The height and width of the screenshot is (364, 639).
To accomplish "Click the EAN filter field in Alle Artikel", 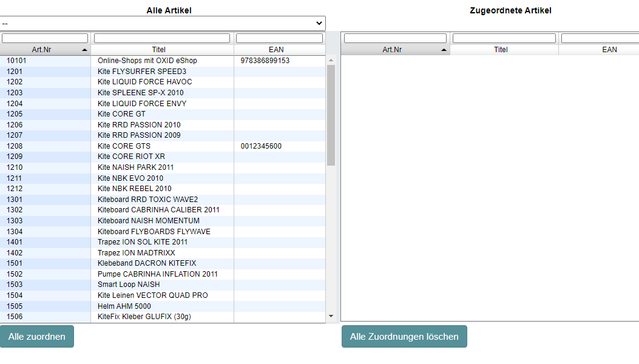I will pos(279,38).
